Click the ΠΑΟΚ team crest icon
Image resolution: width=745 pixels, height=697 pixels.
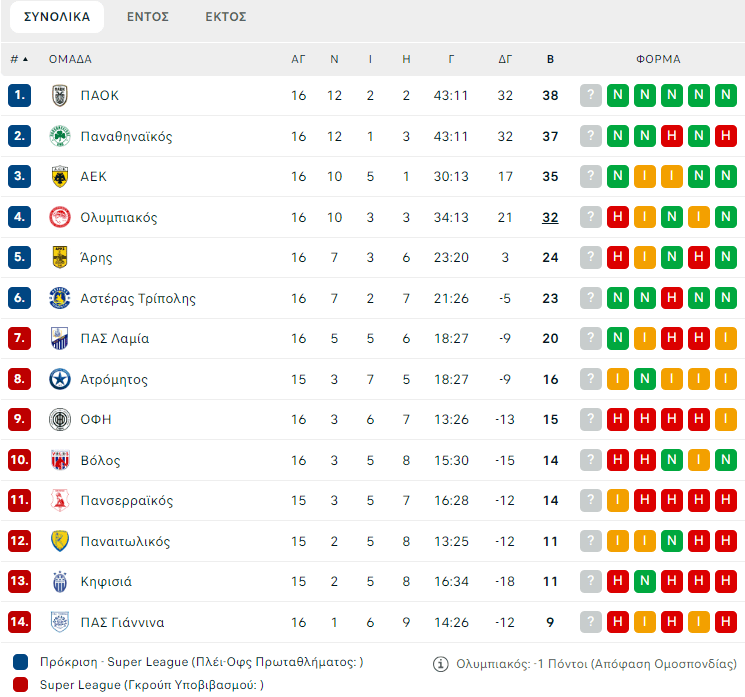coord(60,96)
